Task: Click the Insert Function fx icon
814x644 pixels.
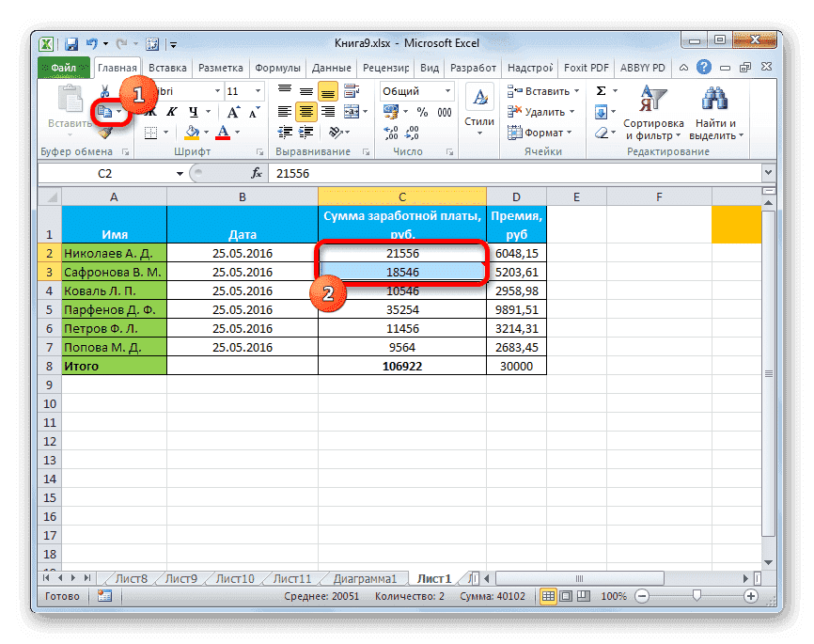Action: (255, 173)
